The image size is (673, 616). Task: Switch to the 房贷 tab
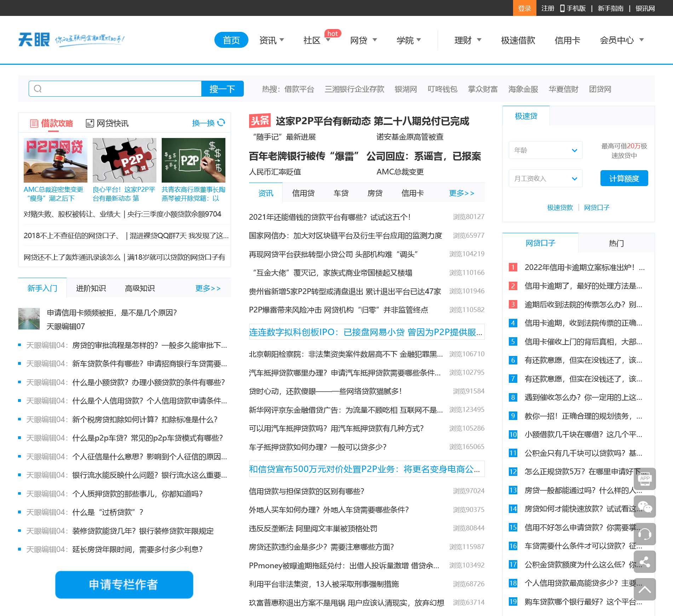pyautogui.click(x=375, y=193)
